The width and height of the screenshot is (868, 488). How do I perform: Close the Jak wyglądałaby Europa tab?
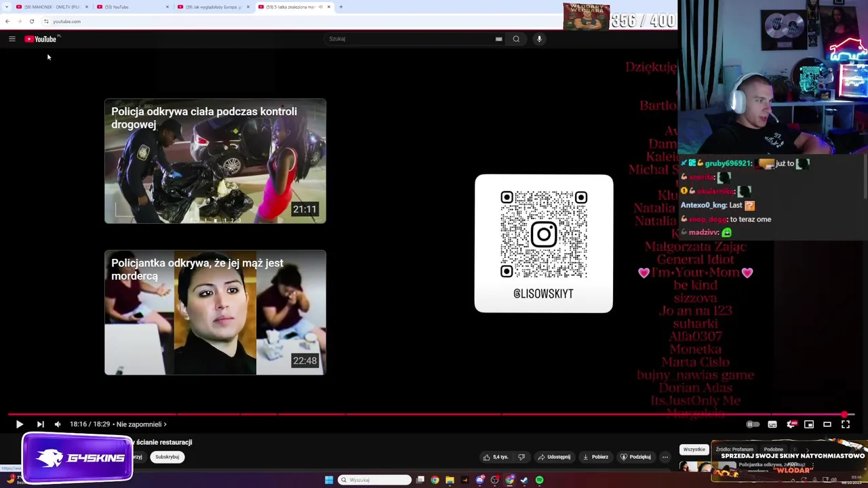(248, 7)
